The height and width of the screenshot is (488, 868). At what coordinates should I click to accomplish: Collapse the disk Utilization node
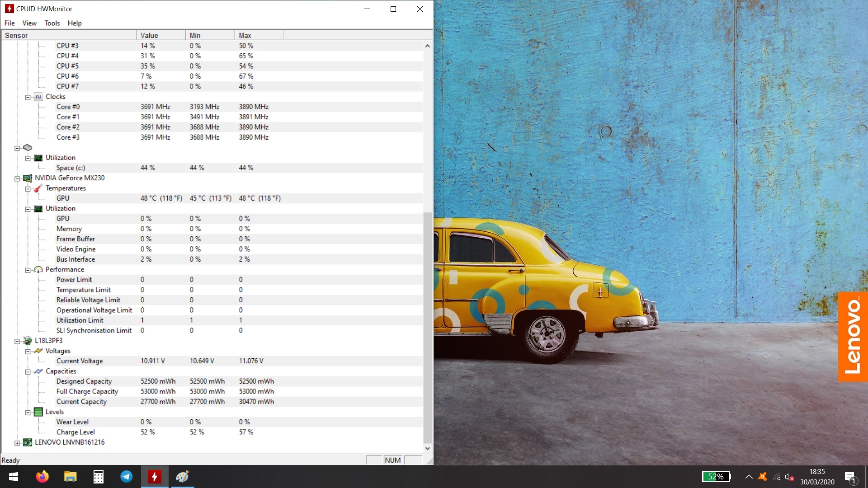click(x=28, y=158)
